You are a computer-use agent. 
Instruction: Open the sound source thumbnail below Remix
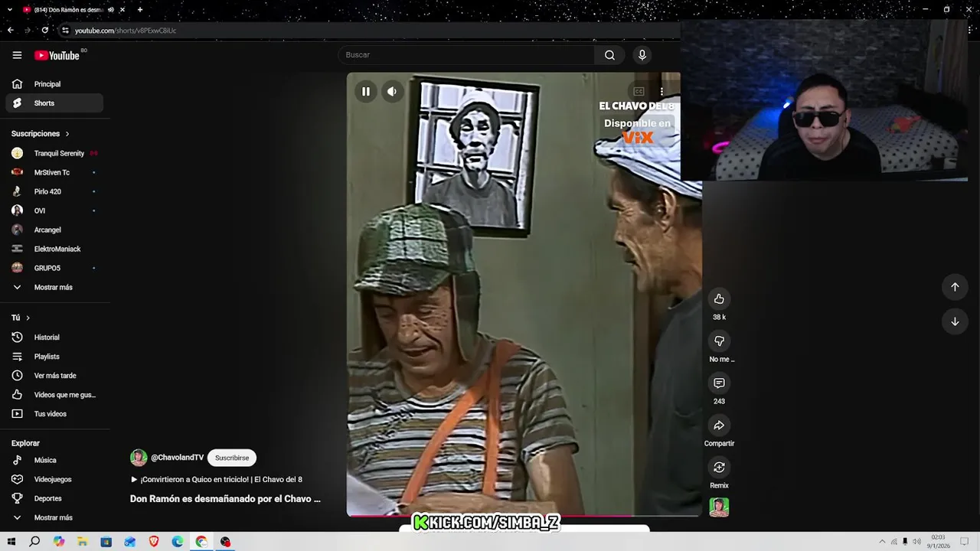(x=719, y=507)
